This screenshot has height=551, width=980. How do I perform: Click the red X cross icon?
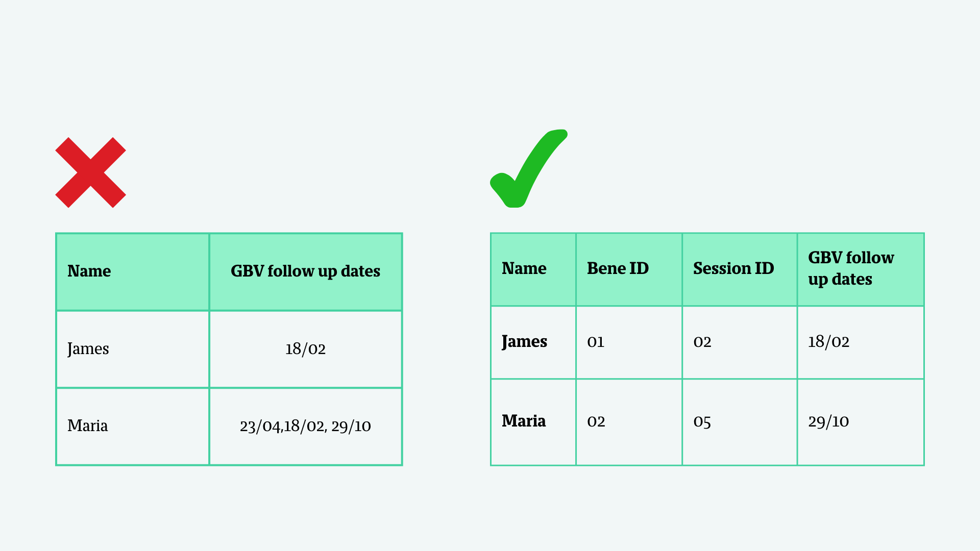click(90, 172)
